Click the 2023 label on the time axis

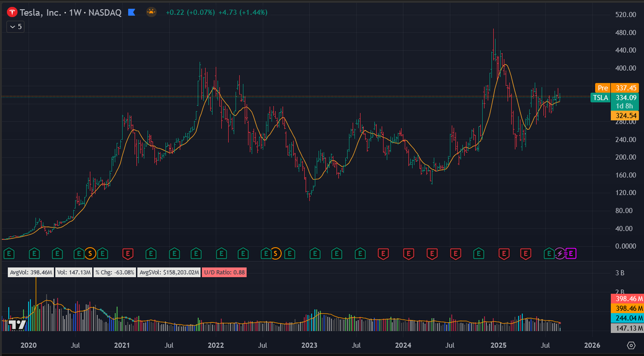click(309, 345)
